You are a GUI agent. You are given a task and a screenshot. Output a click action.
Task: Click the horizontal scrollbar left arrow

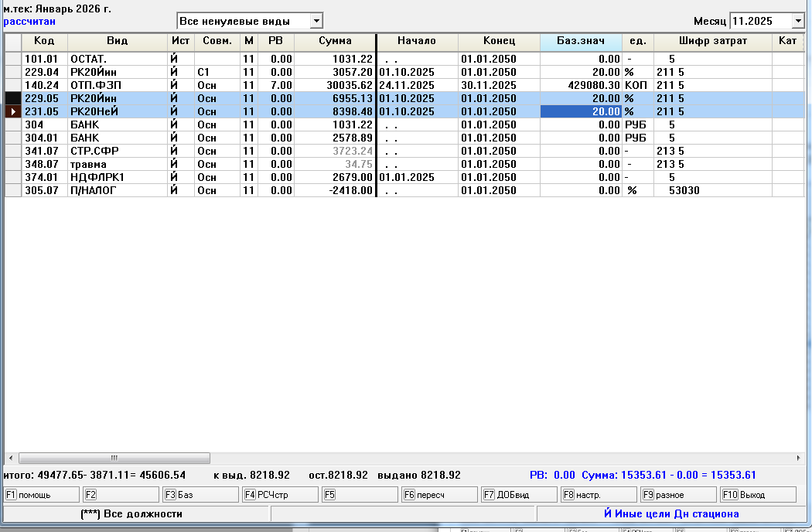click(10, 458)
